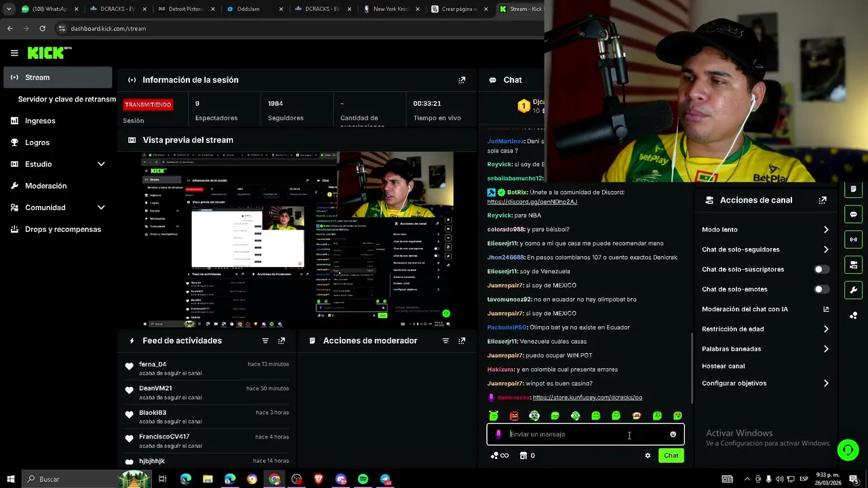Expand the Comunidad sidebar section
This screenshot has height=488, width=868.
[x=101, y=207]
